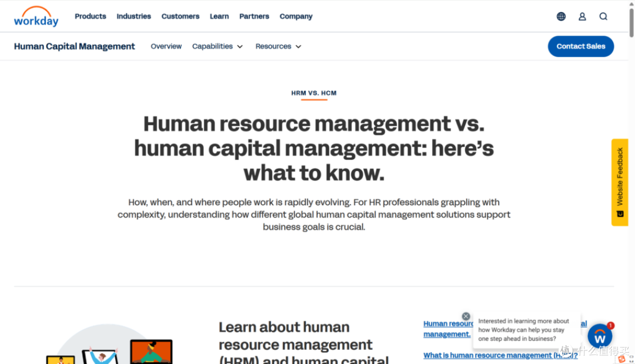Click 'Learn about human resource management' heading
This screenshot has height=364, width=635.
[x=304, y=342]
